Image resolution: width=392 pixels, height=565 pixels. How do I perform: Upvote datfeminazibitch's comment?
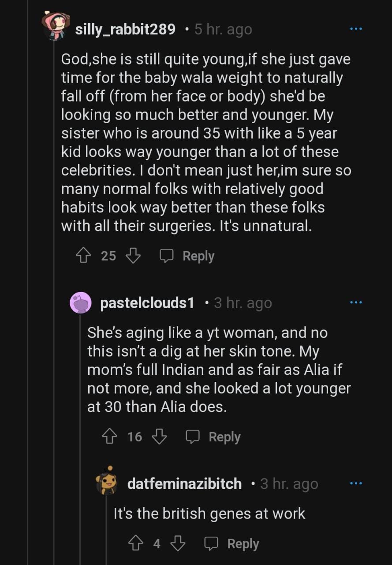pos(135,543)
